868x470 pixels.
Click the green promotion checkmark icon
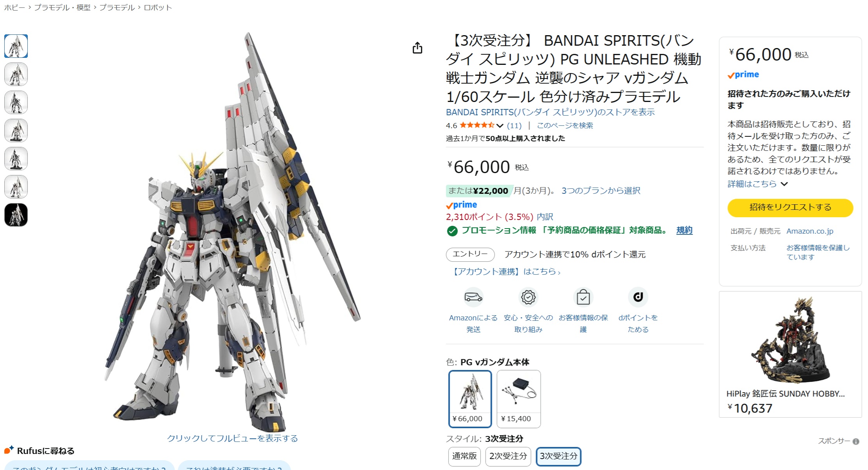coord(452,231)
